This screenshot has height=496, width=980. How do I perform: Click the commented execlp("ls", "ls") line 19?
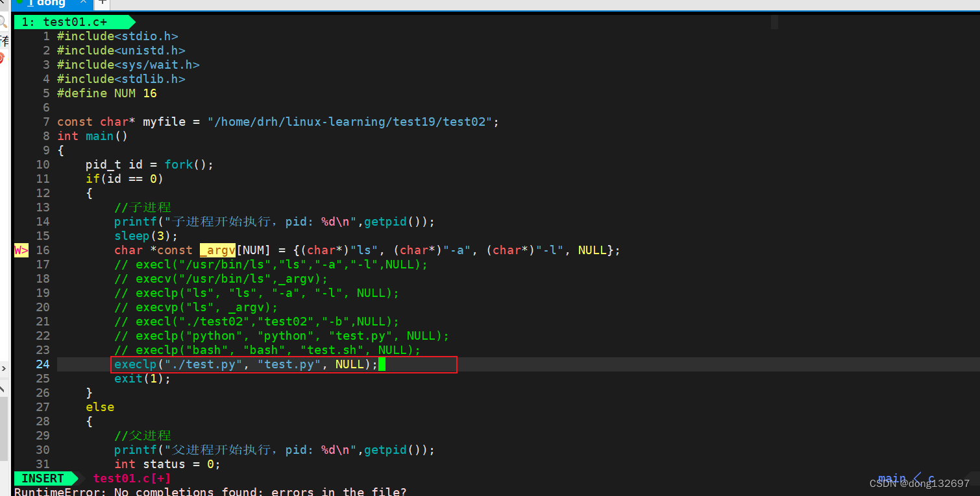pos(257,293)
